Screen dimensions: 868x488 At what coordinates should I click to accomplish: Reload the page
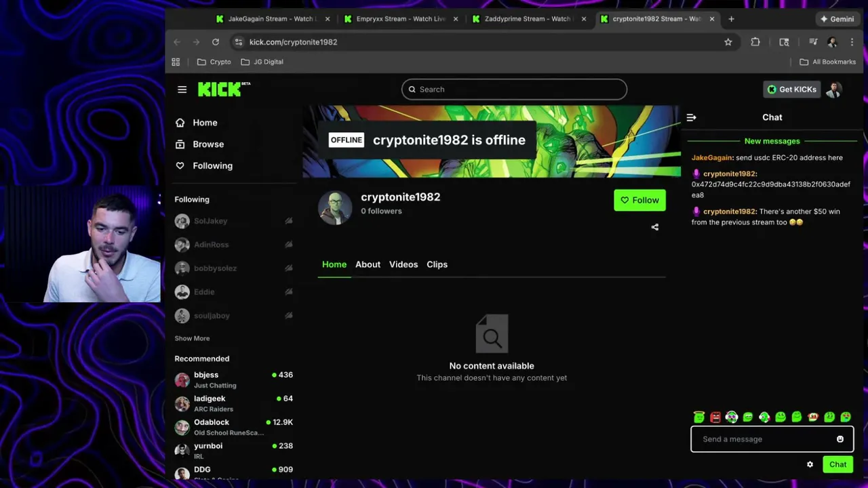(216, 42)
